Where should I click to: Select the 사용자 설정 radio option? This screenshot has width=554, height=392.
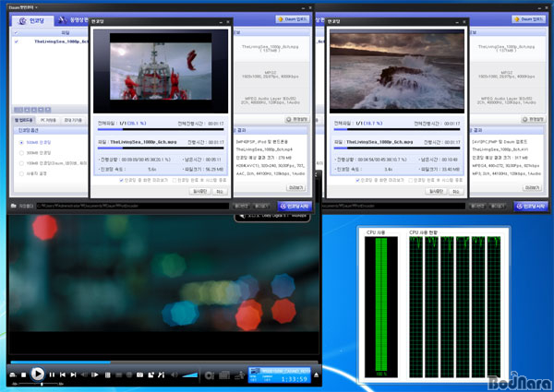[x=21, y=173]
